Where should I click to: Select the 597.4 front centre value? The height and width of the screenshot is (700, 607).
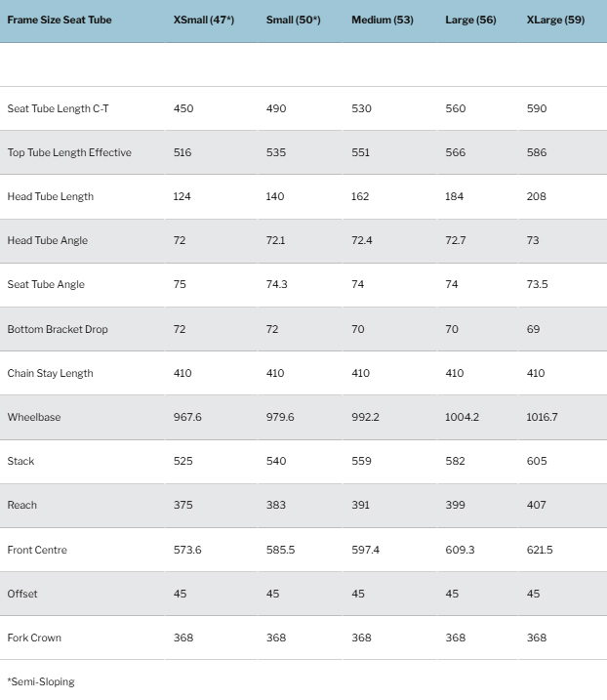pyautogui.click(x=365, y=550)
